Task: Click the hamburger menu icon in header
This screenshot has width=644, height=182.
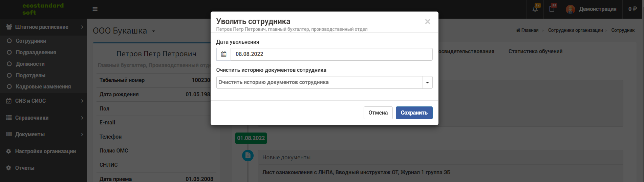Action: (x=95, y=9)
